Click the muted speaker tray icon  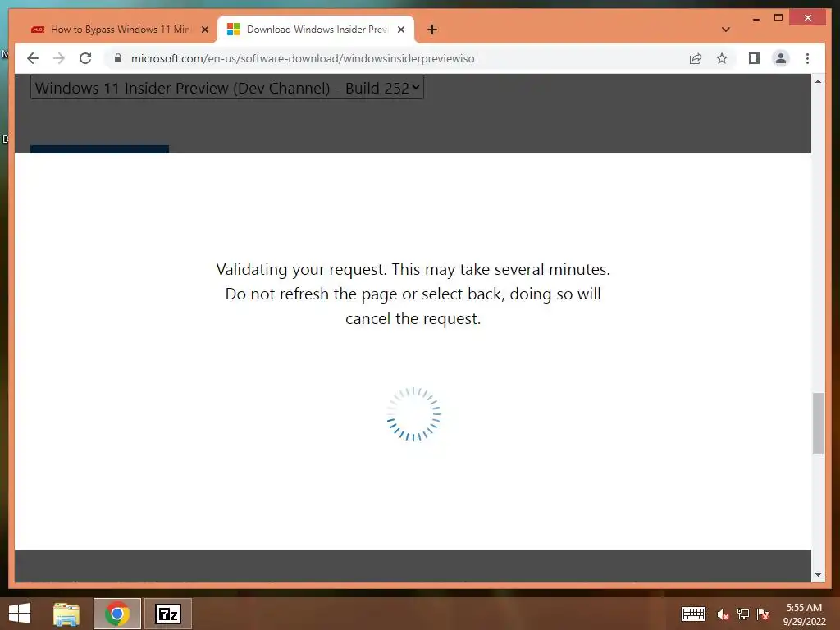click(724, 614)
